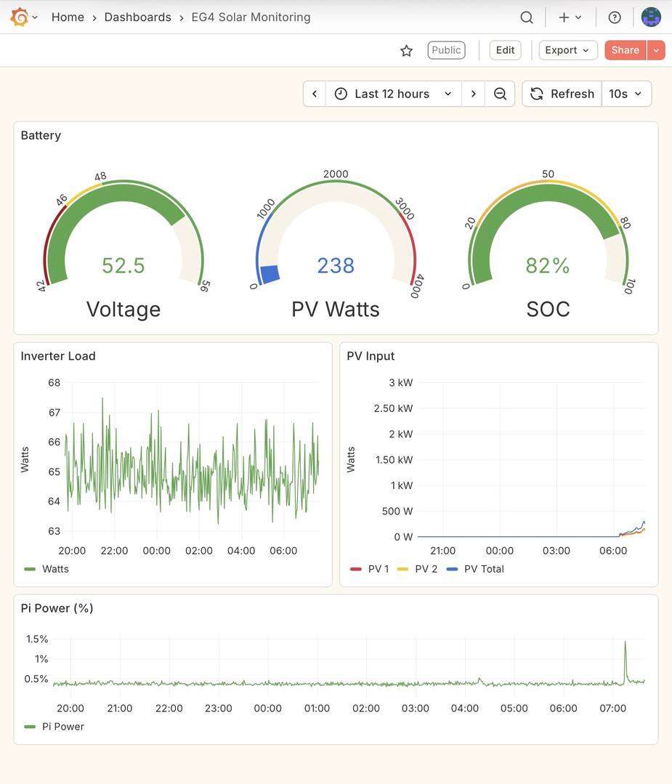The width and height of the screenshot is (672, 784).
Task: Click the Refresh button
Action: coord(562,94)
